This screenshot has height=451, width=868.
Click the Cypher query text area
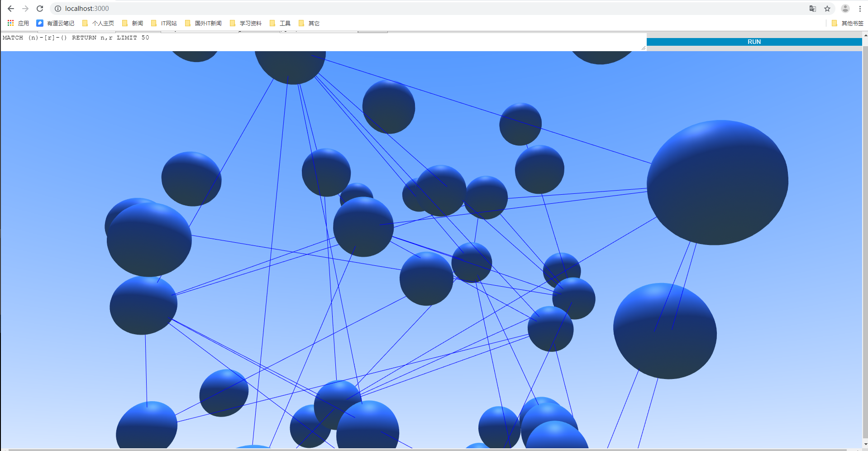pyautogui.click(x=324, y=42)
